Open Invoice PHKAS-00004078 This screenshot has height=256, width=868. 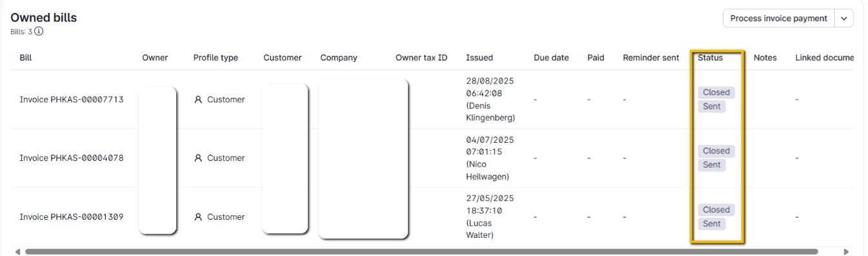tap(72, 158)
